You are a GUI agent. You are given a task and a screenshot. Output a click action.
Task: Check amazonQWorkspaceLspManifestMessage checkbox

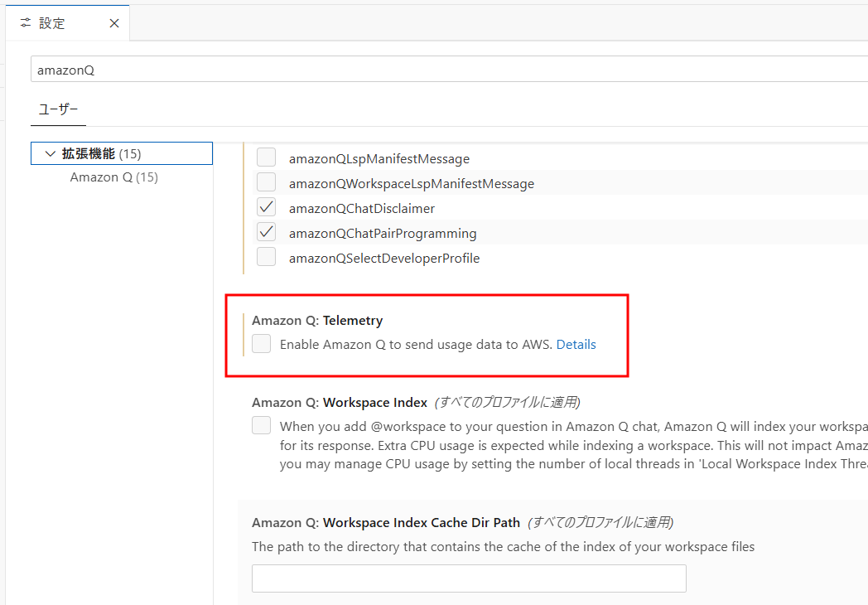coord(266,182)
